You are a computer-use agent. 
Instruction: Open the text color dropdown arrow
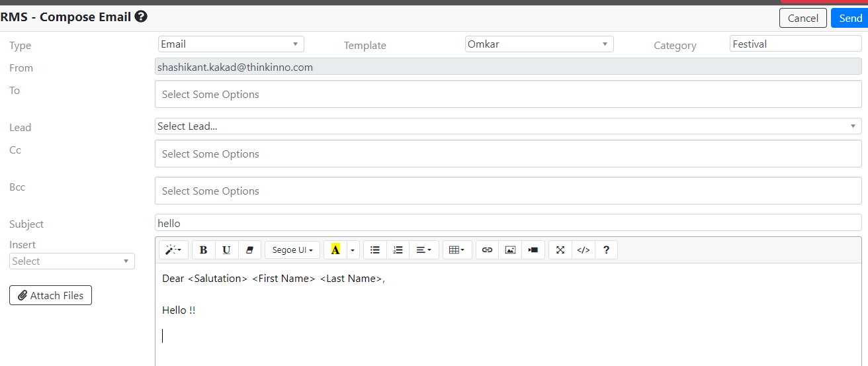353,250
